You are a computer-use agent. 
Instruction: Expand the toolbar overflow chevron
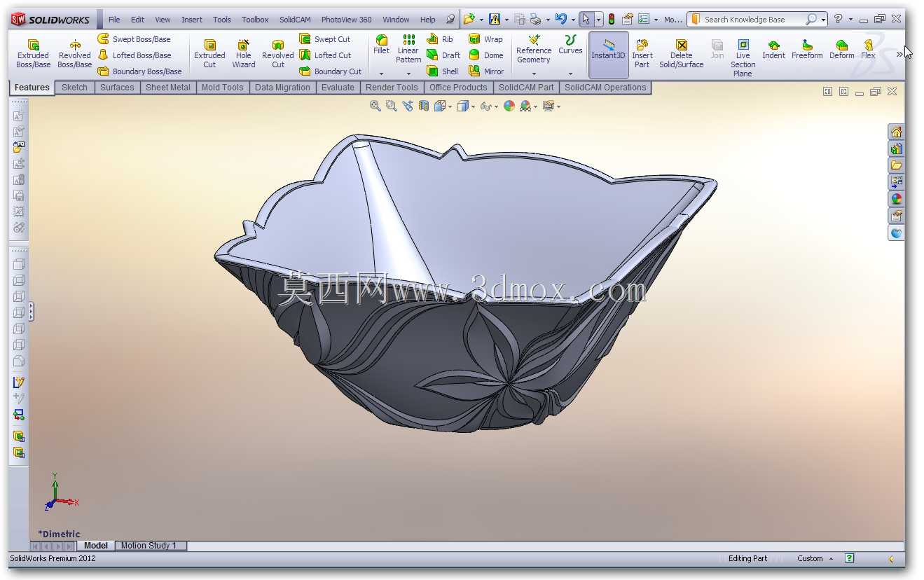899,54
